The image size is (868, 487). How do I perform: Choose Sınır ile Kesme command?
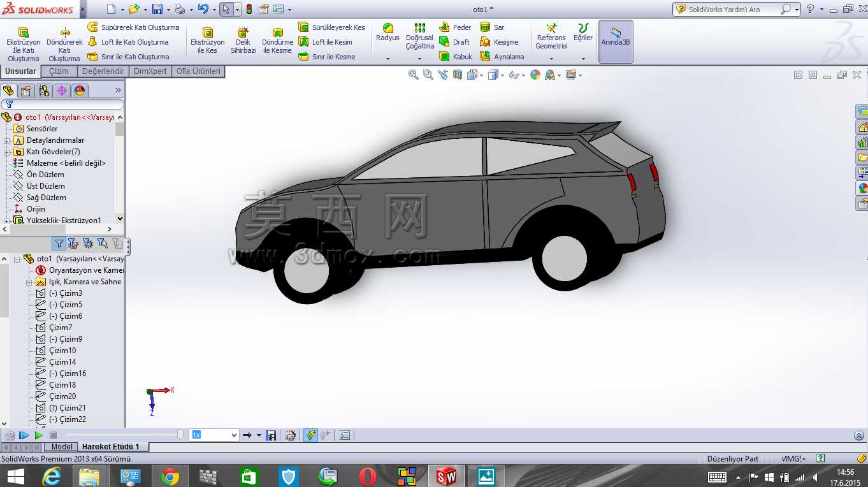coord(326,57)
